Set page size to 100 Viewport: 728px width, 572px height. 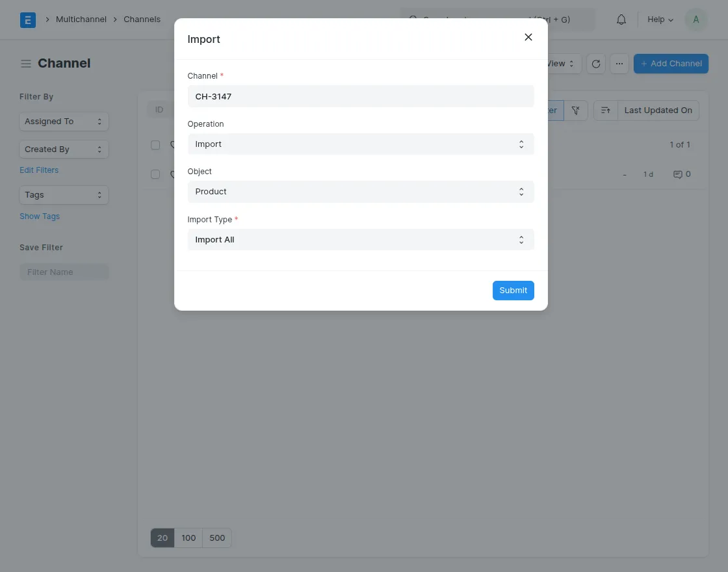(x=188, y=538)
